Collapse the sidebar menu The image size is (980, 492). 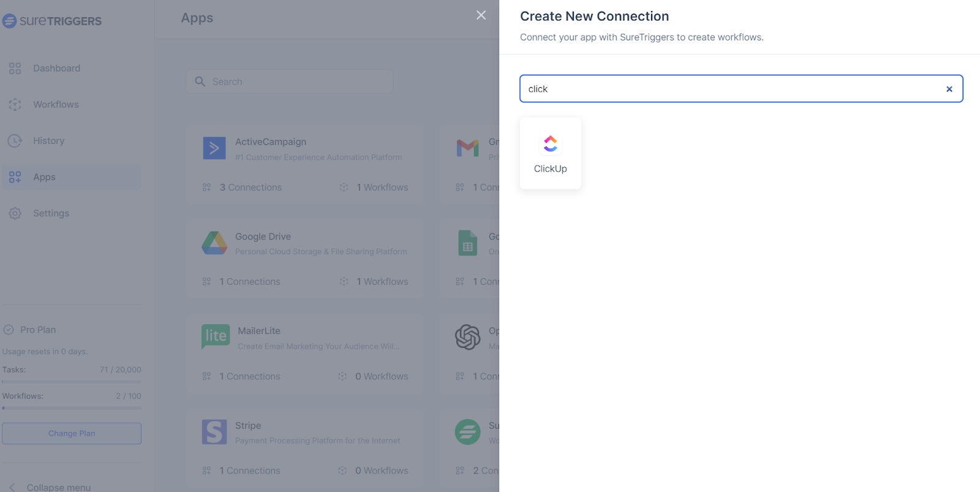(50, 487)
